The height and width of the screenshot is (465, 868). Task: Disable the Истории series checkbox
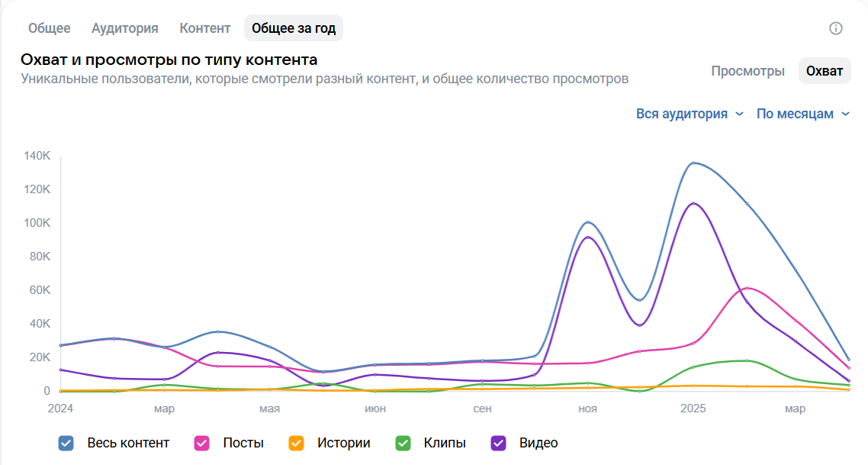pyautogui.click(x=296, y=443)
